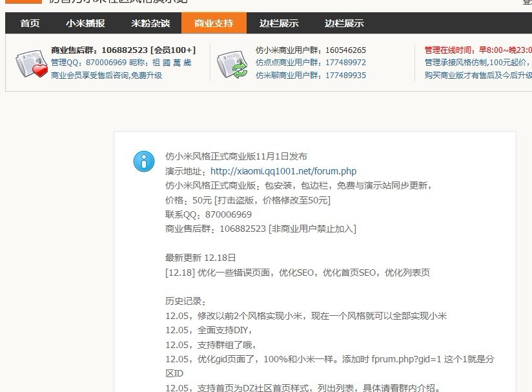
Task: Click 商业售后群 [非商业用户禁止加入] line
Action: pos(261,229)
